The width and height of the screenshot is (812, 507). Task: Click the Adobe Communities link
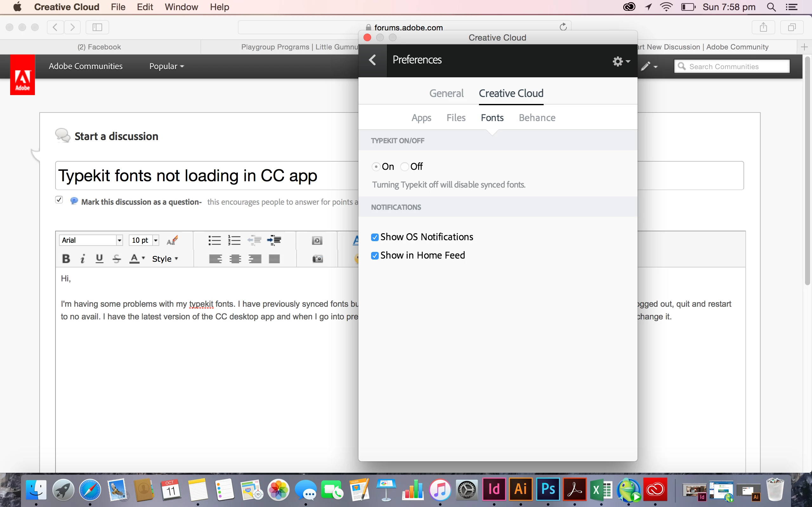86,67
